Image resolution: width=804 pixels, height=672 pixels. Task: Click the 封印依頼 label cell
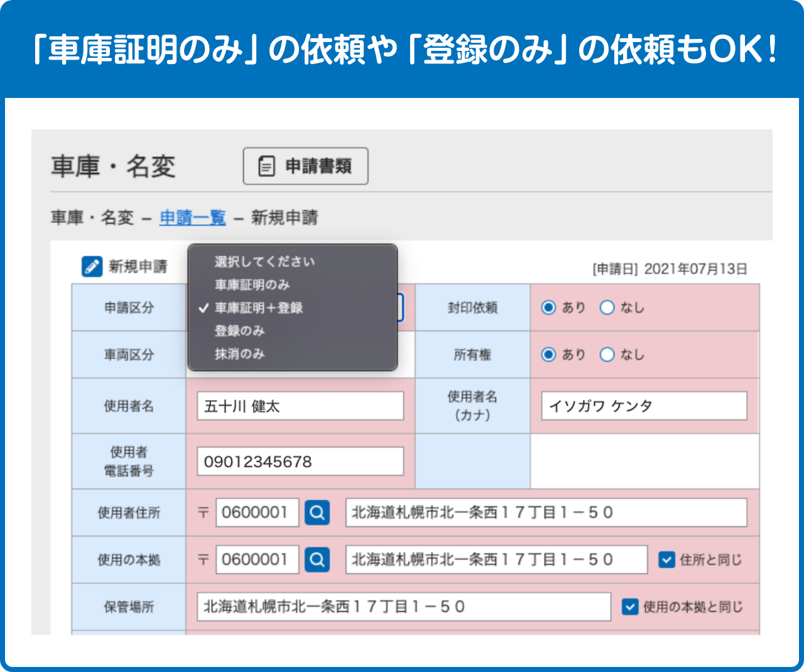[x=473, y=308]
